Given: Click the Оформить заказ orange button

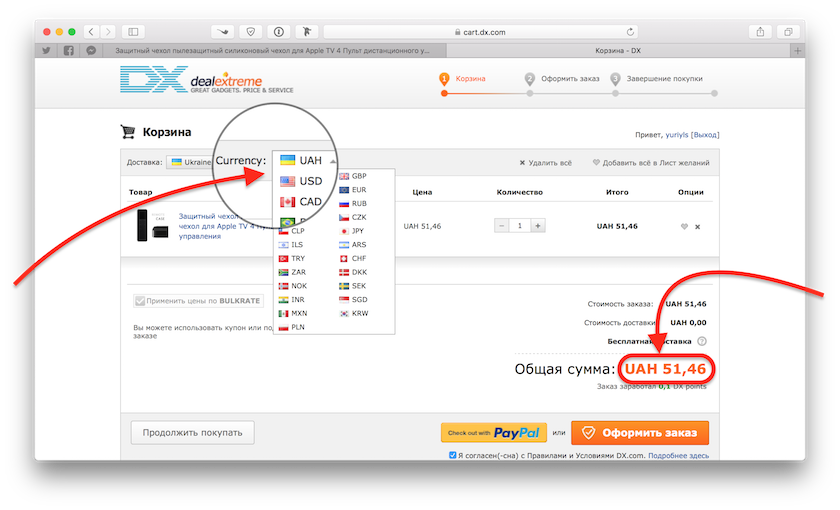Looking at the screenshot, I should (x=640, y=433).
